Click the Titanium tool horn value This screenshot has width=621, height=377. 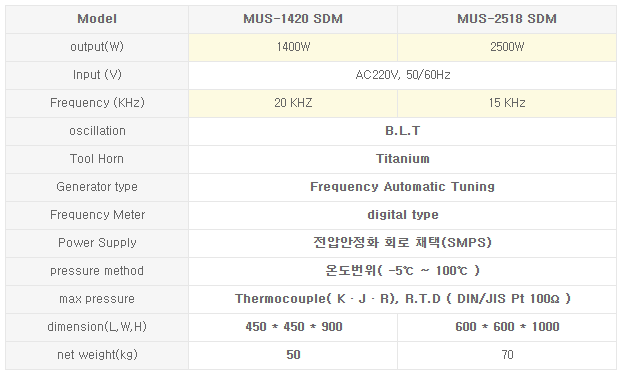pos(402,159)
